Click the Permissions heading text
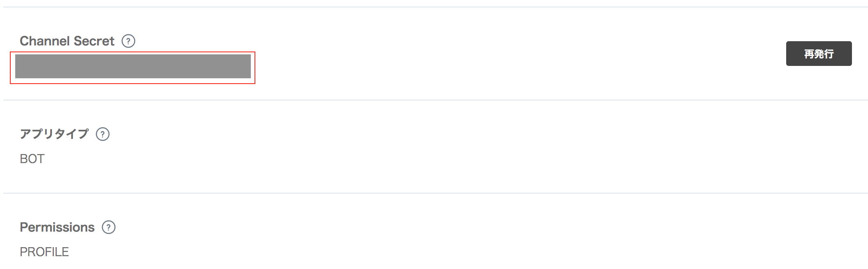The image size is (868, 269). 56,227
